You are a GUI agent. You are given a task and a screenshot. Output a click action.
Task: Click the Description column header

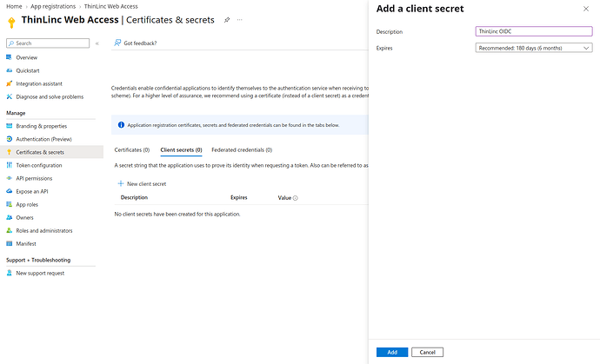pos(134,197)
